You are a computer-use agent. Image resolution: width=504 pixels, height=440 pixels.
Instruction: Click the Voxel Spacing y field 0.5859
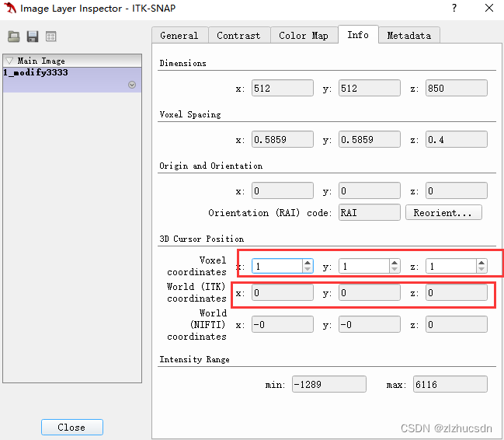coord(370,139)
